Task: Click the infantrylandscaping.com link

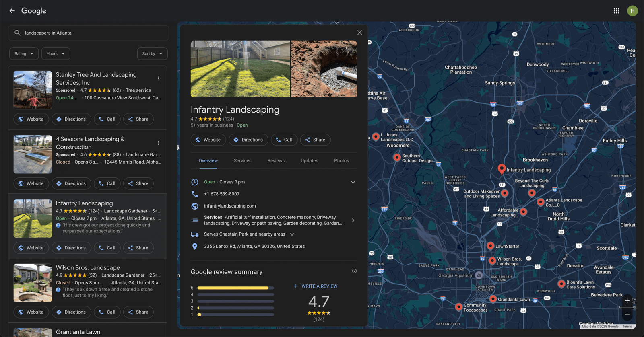Action: coord(230,206)
